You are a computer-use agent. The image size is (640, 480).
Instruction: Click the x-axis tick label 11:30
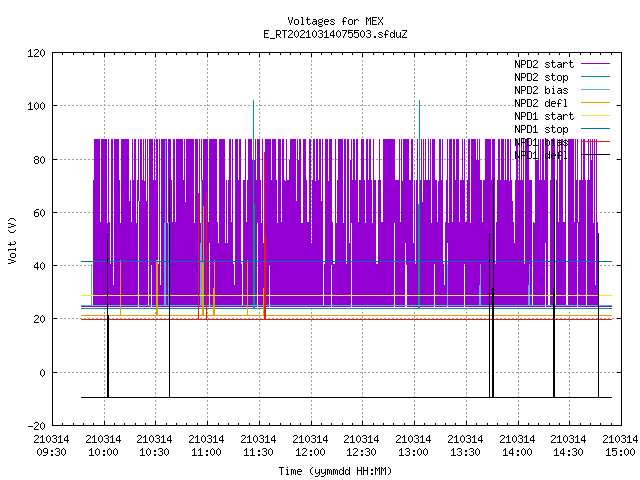(x=258, y=453)
